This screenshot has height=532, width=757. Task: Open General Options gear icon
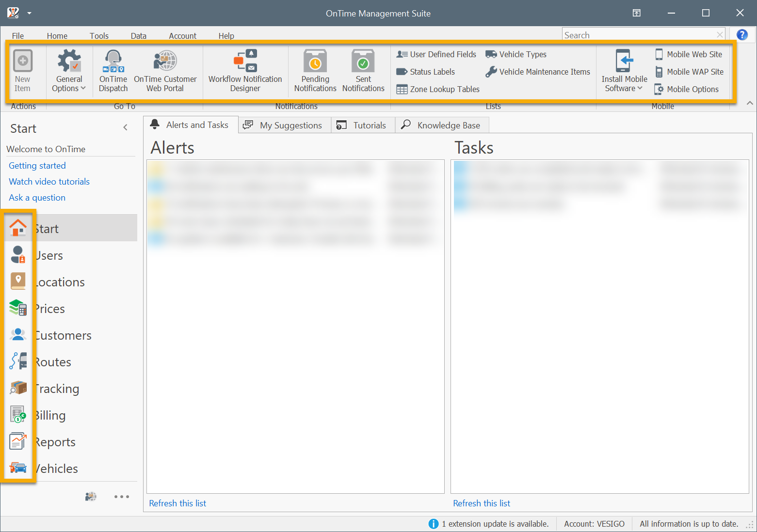[69, 61]
